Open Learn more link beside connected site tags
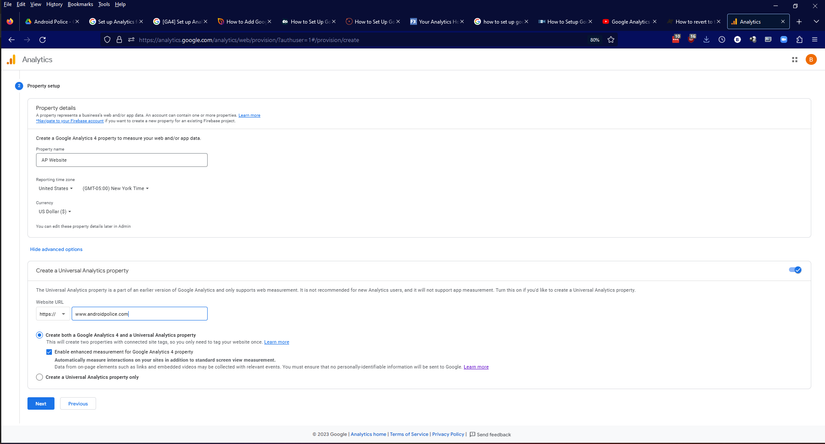 click(276, 342)
